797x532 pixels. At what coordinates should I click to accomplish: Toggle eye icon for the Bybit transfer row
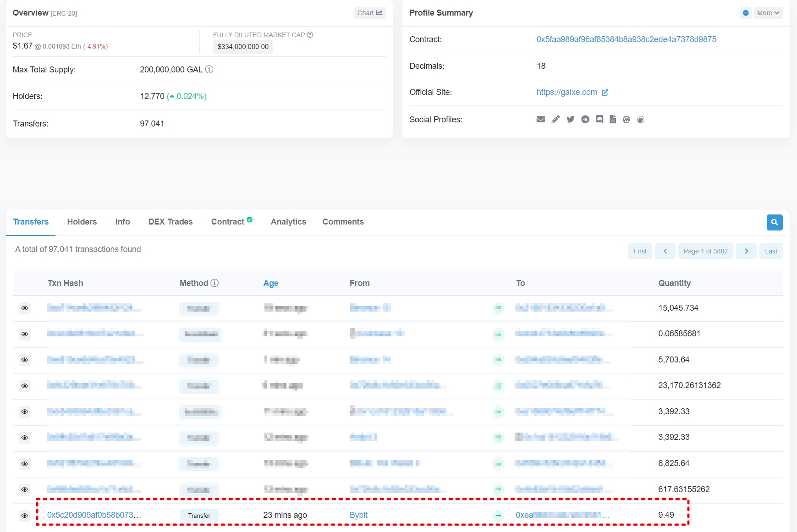[25, 516]
